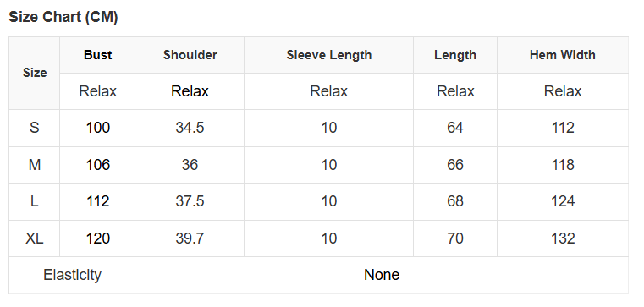Select the L size row label
Image resolution: width=644 pixels, height=307 pixels.
pos(35,201)
